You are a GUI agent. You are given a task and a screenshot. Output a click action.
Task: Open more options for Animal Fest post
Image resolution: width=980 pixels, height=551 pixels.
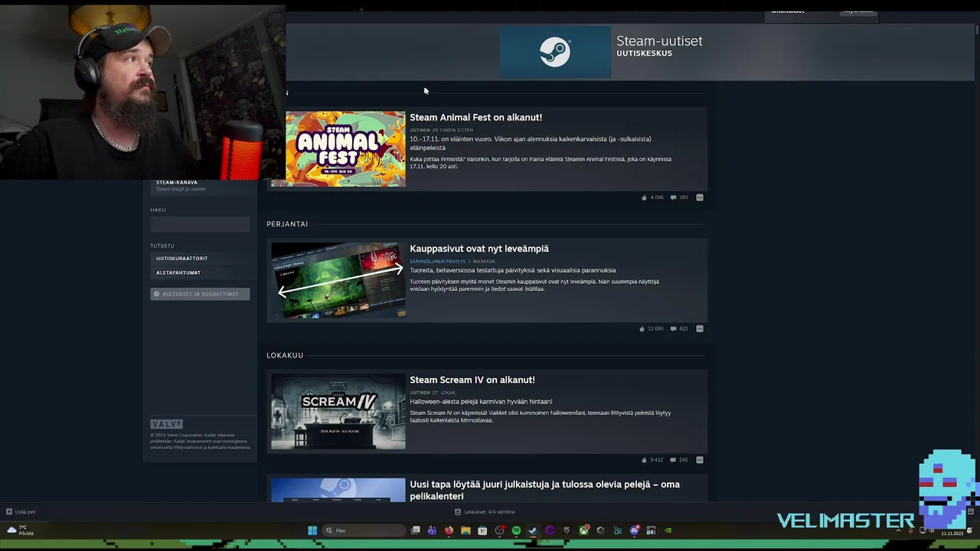[700, 197]
